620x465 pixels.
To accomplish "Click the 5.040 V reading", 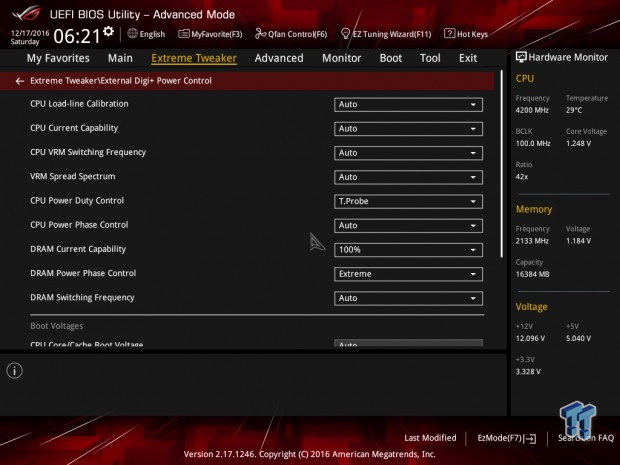I will tap(578, 338).
